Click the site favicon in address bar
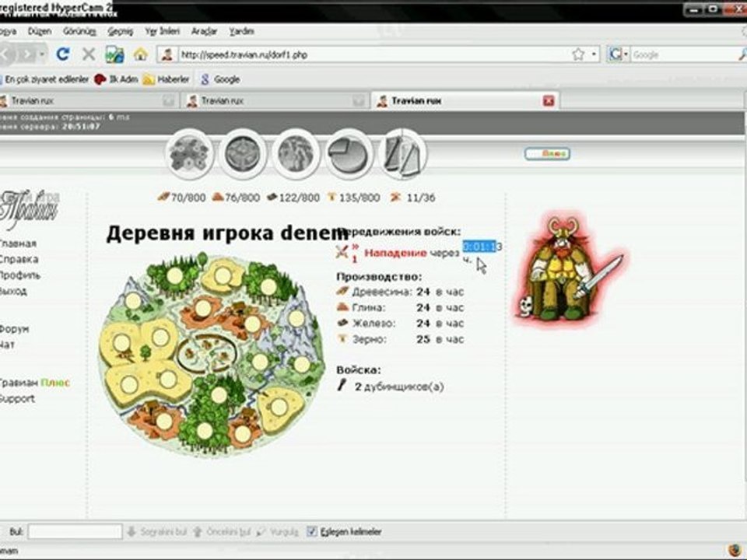 [x=167, y=54]
